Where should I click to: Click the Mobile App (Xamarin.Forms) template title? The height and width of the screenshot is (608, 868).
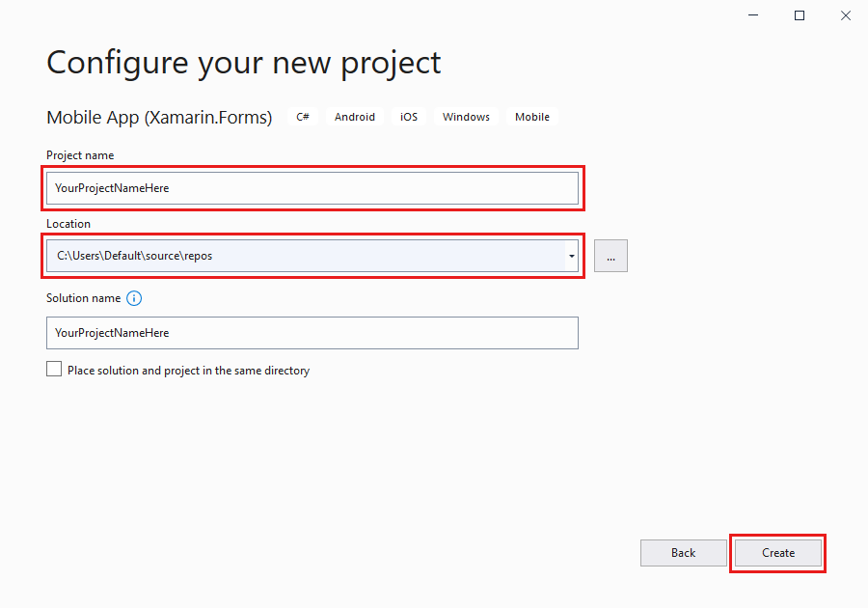point(159,118)
